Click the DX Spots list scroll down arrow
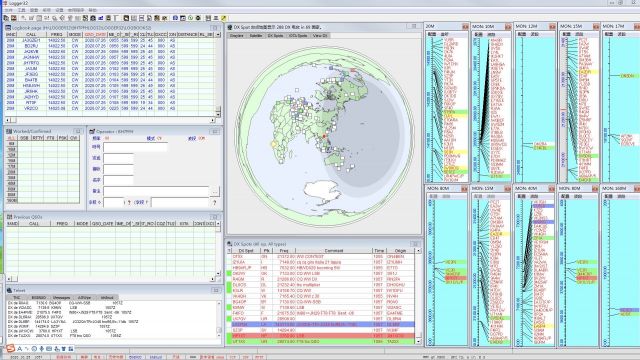Viewport: 640px width, 360px height. coord(418,341)
